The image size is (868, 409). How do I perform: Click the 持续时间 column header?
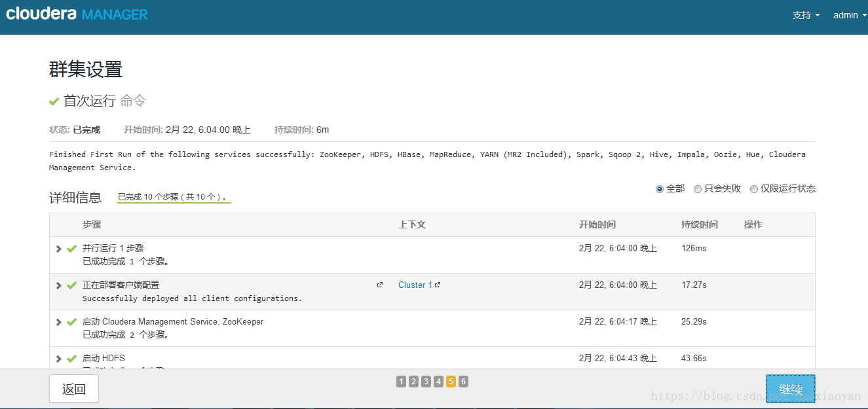(700, 224)
